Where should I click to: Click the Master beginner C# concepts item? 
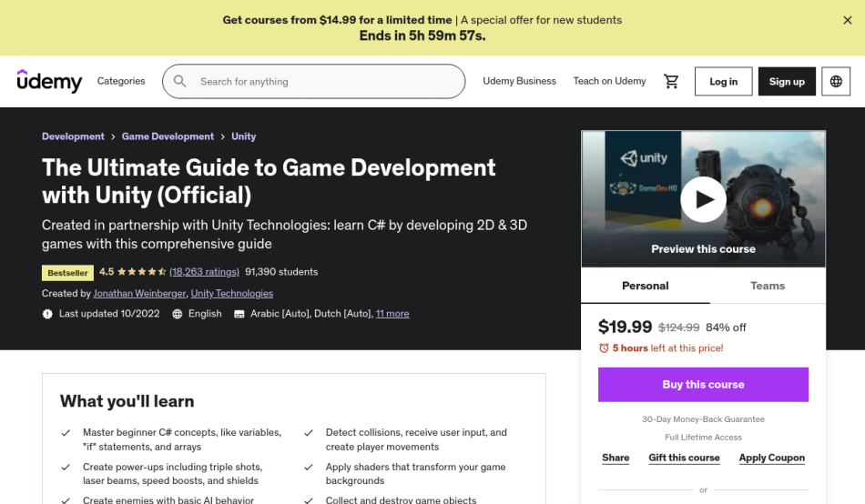[x=182, y=439]
